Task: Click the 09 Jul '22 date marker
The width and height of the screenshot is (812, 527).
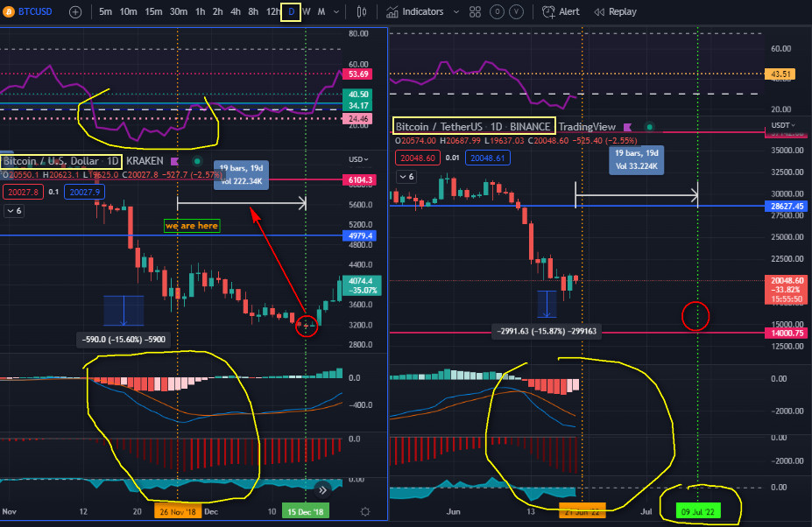Action: pos(698,510)
